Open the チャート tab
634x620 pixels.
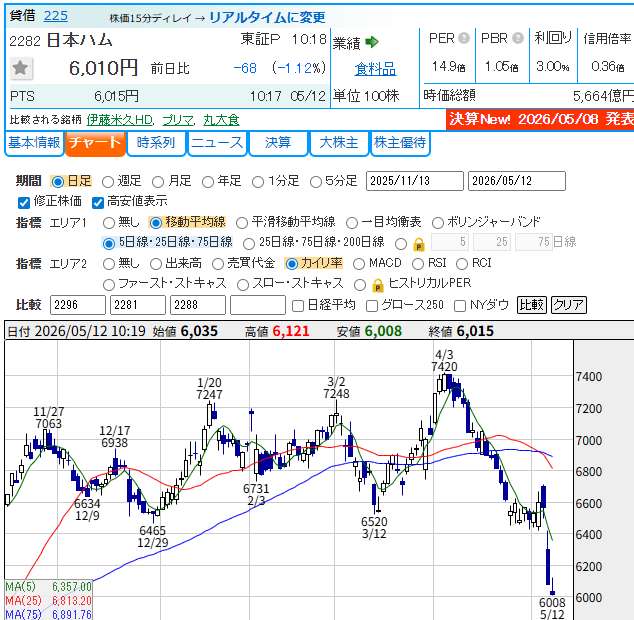(95, 143)
